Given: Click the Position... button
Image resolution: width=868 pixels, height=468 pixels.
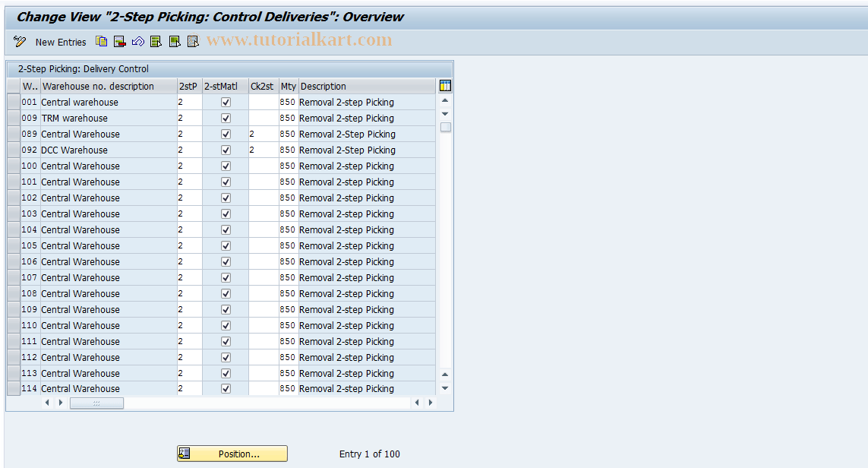Looking at the screenshot, I should (x=232, y=454).
